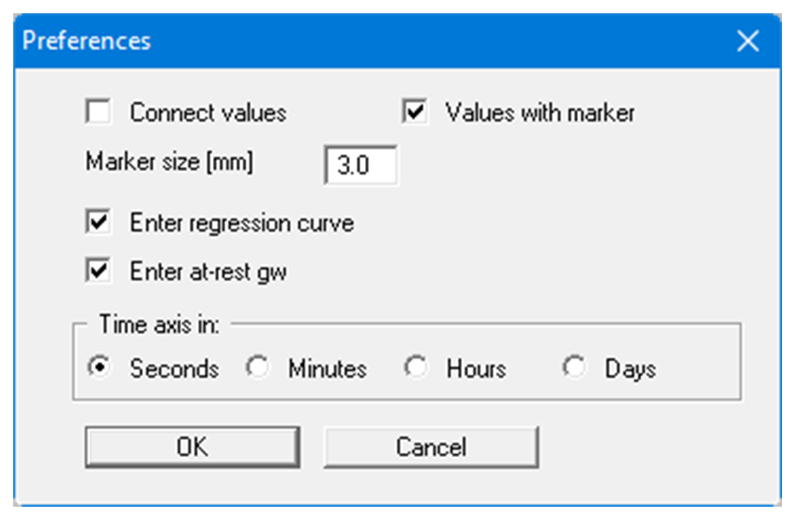Confirm preferences with the OK button
This screenshot has width=812, height=527.
[192, 447]
